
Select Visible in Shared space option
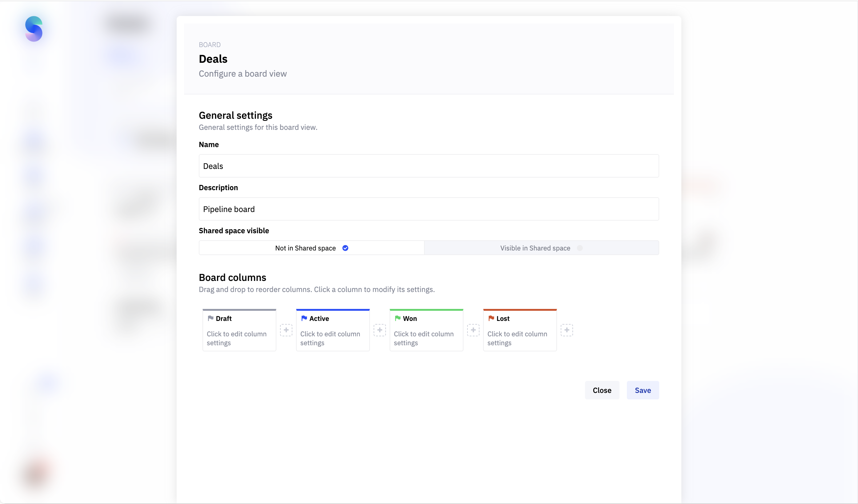[x=541, y=248]
